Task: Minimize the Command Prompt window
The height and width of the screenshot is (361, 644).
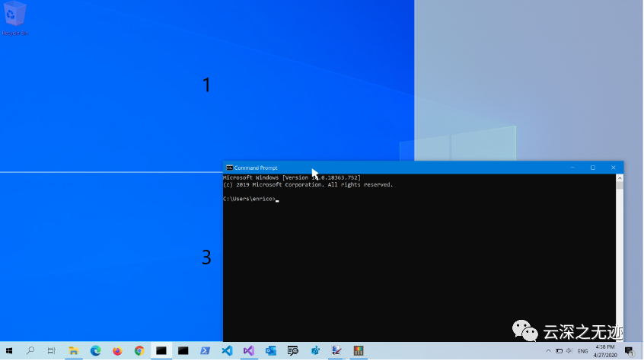Action: coord(572,168)
